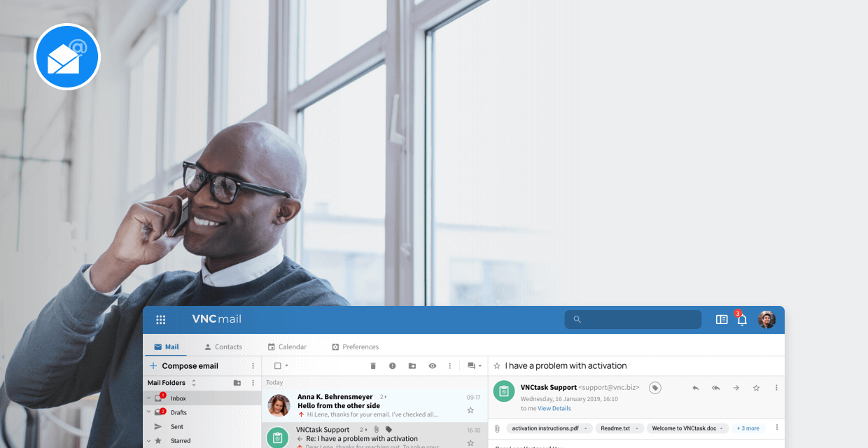The height and width of the screenshot is (448, 868).
Task: Click the VNCmail logo
Action: pos(217,319)
